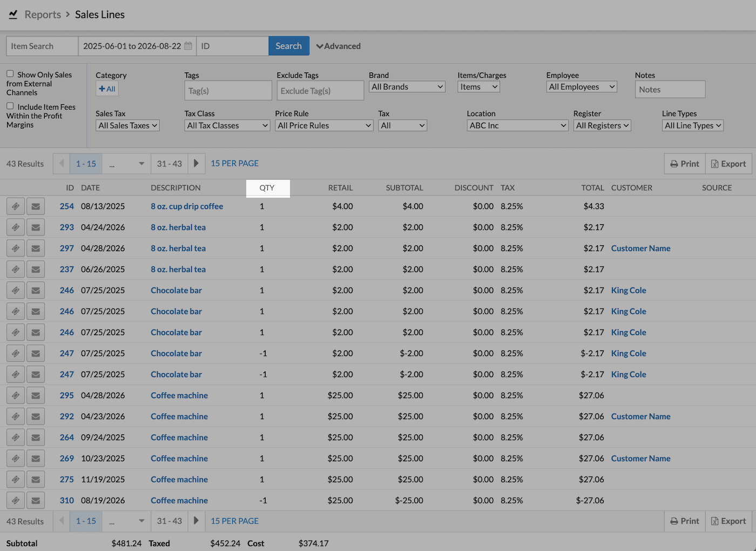Open the All Employees dropdown

click(582, 87)
